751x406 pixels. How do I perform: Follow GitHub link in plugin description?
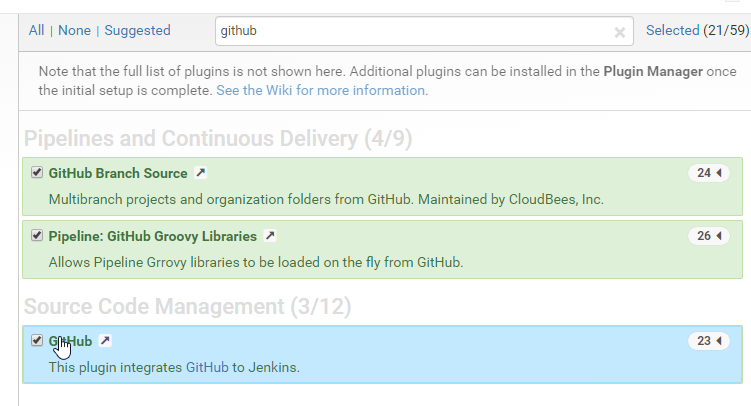tap(207, 367)
